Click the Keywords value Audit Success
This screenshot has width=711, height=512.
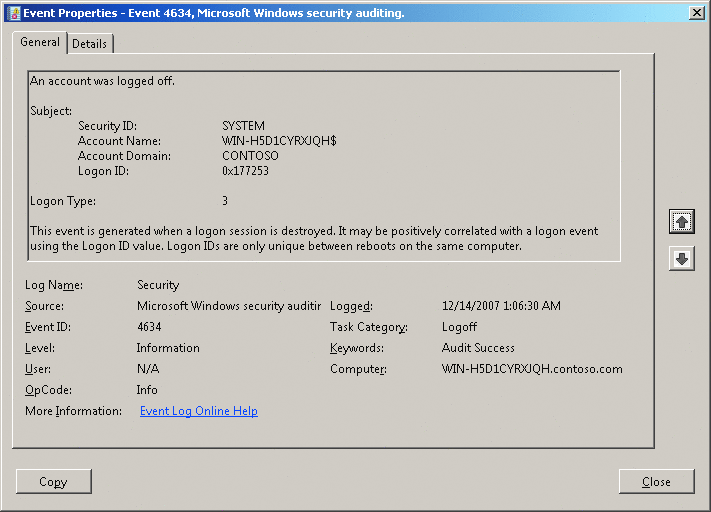(x=478, y=348)
